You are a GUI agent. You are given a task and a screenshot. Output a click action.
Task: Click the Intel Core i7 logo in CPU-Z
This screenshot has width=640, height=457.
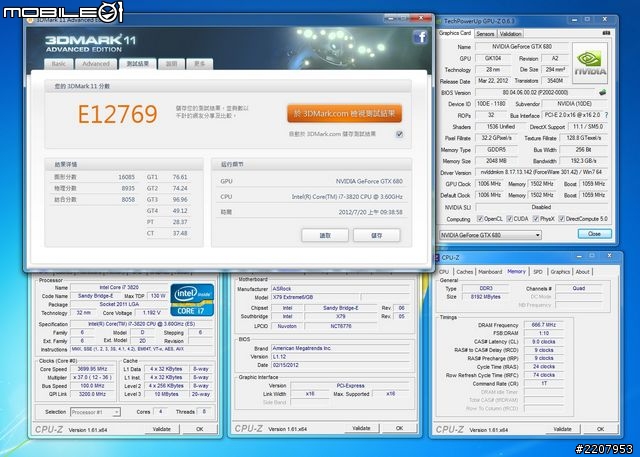point(192,299)
